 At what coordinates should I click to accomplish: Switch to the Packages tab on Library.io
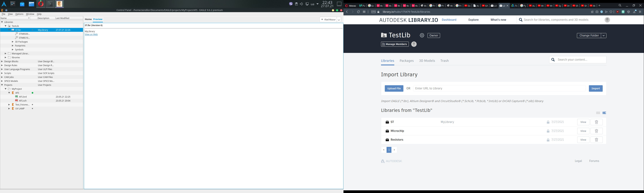click(x=407, y=61)
